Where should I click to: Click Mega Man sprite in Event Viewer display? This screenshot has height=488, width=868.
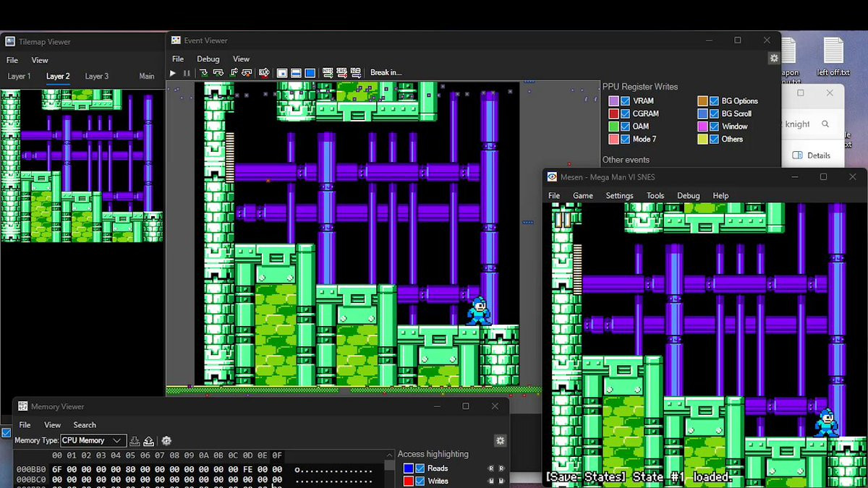tap(478, 310)
